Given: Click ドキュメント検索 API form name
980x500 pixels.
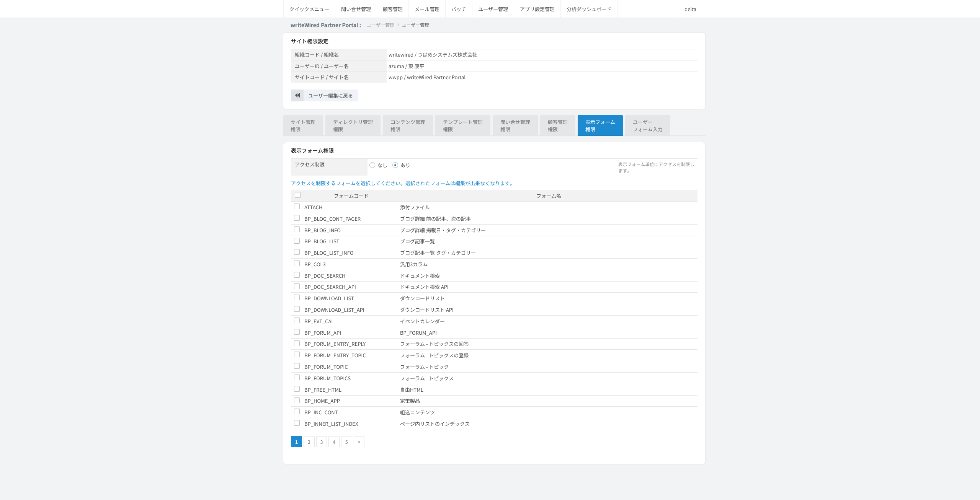Looking at the screenshot, I should click(x=424, y=287).
